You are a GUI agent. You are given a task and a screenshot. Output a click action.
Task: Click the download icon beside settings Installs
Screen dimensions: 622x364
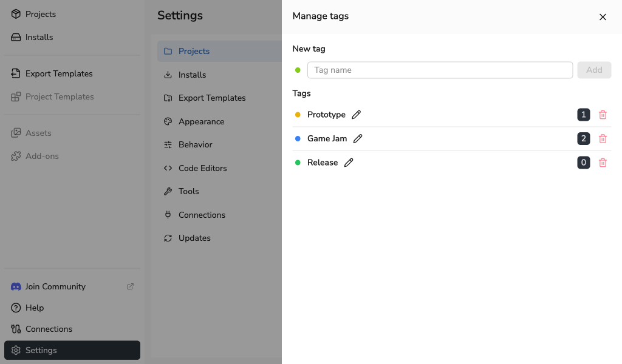[x=168, y=75]
